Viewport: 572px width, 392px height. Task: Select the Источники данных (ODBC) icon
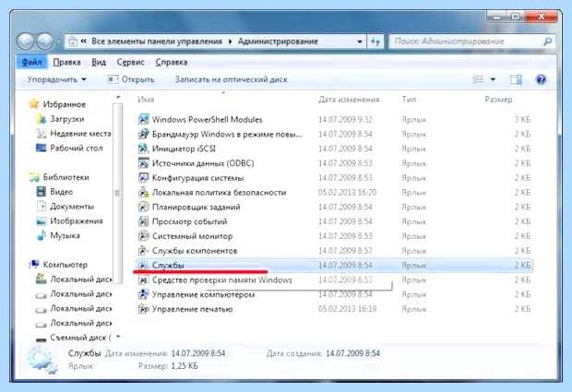(143, 163)
